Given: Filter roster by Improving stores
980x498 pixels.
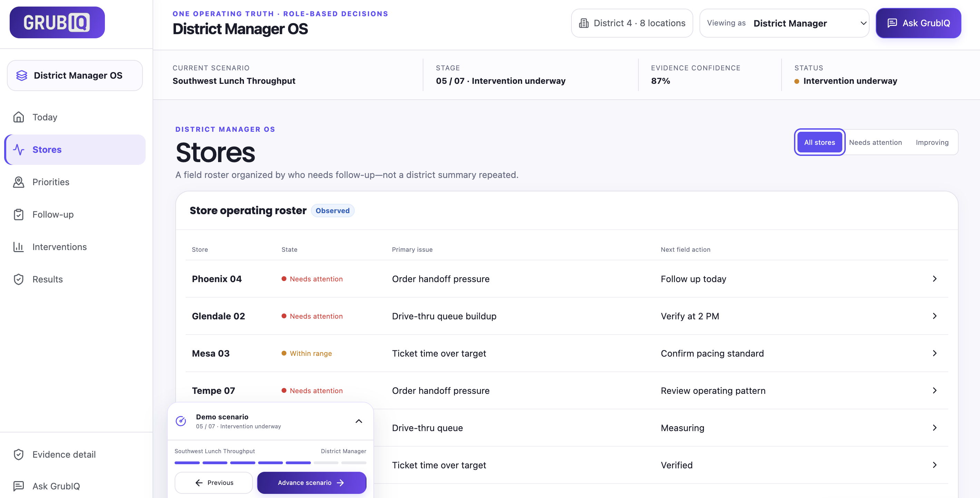Looking at the screenshot, I should tap(932, 142).
